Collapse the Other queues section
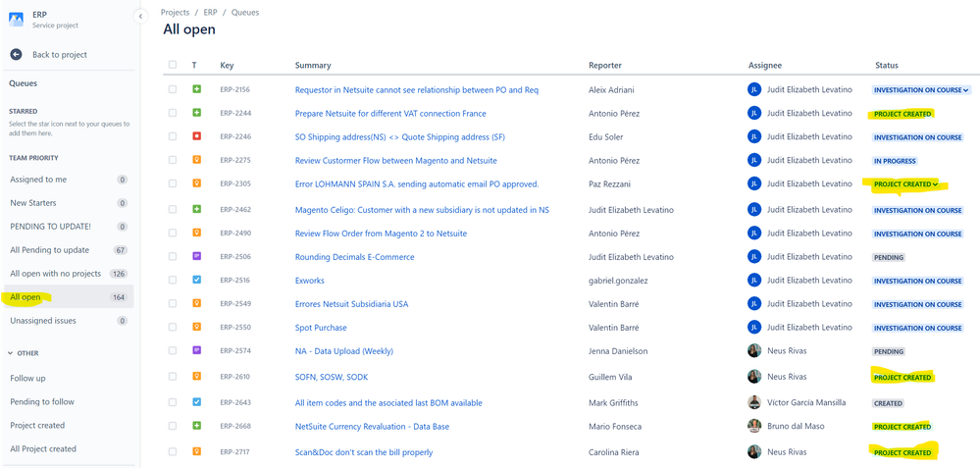980x468 pixels. click(x=12, y=353)
